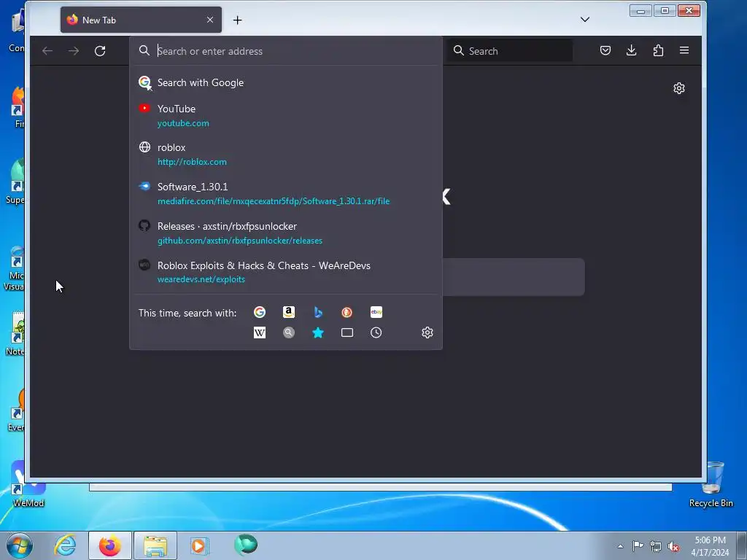Go back with the left arrow button
Image resolution: width=747 pixels, height=560 pixels.
(47, 51)
